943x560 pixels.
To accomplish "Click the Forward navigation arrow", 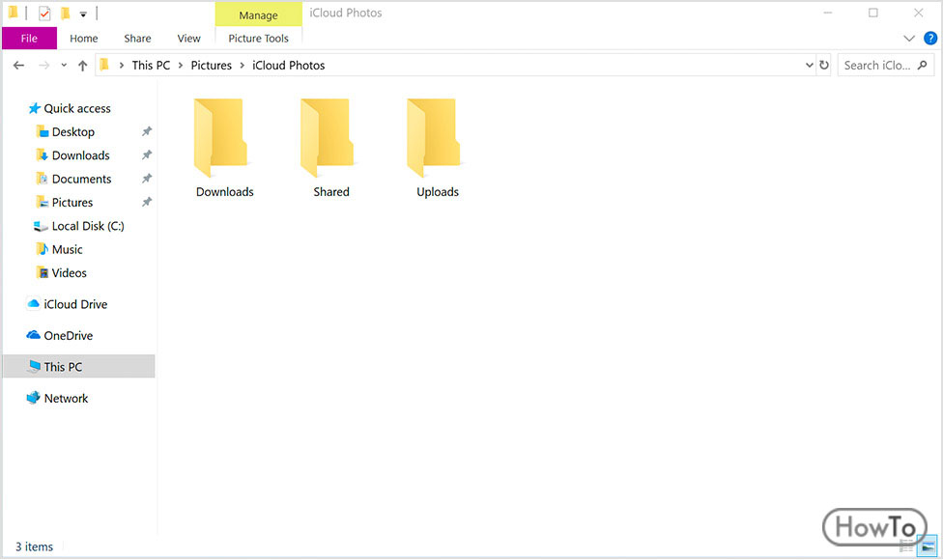I will pyautogui.click(x=43, y=66).
